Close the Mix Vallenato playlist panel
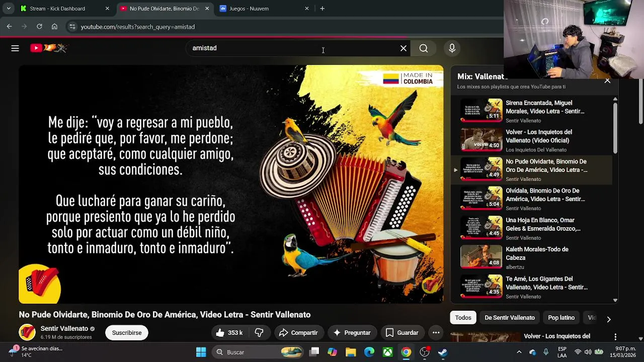This screenshot has height=362, width=644. [x=607, y=80]
